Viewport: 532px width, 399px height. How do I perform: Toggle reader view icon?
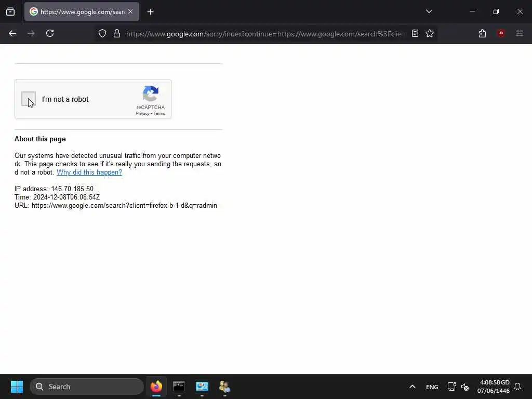[415, 33]
